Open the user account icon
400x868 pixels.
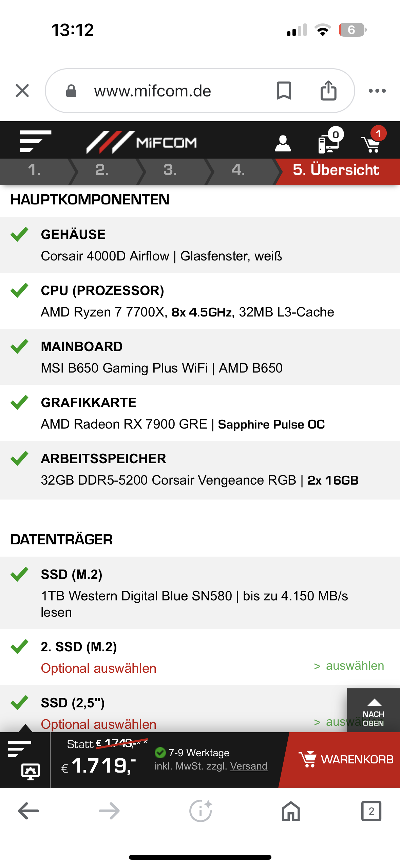pyautogui.click(x=283, y=143)
